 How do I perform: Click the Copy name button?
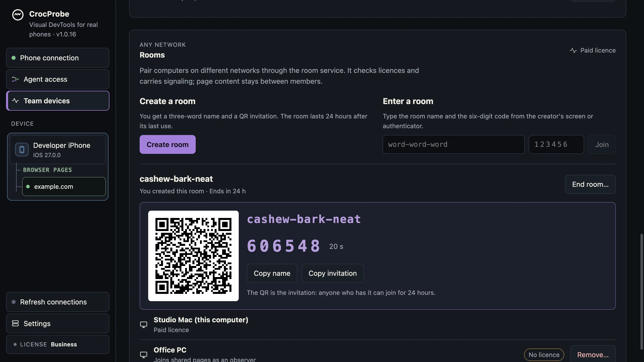(x=272, y=273)
